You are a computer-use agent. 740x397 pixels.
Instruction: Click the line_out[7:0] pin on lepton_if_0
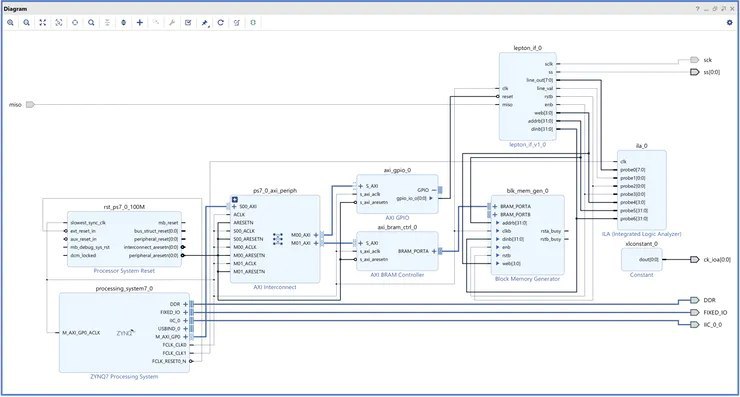pyautogui.click(x=539, y=80)
